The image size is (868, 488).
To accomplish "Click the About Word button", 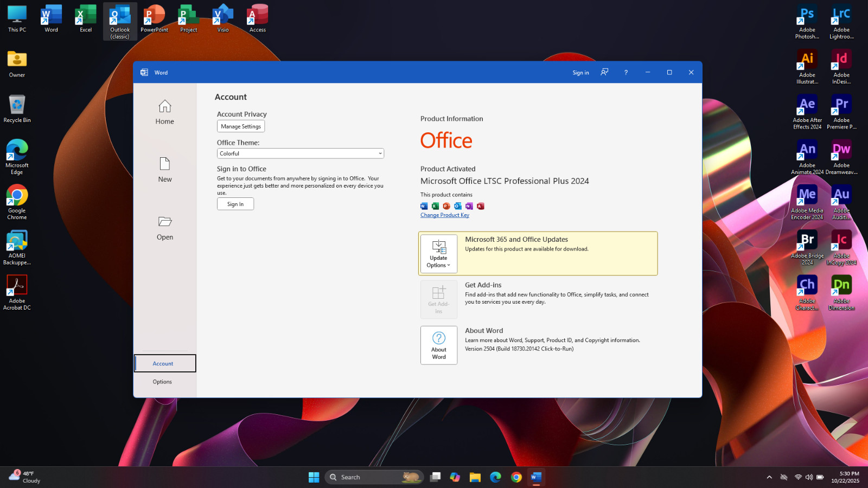I will 439,345.
